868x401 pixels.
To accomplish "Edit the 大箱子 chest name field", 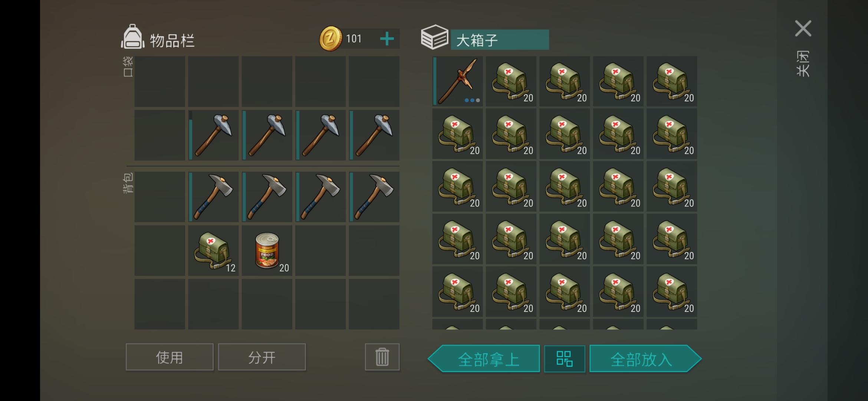I will coord(500,40).
